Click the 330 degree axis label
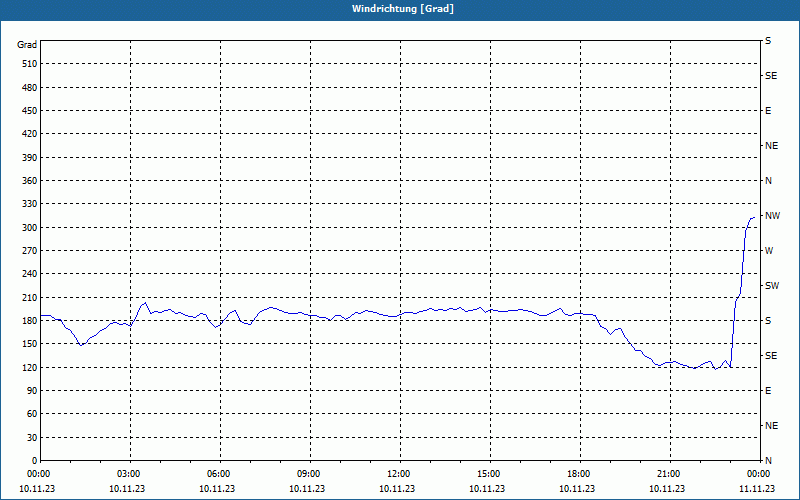The width and height of the screenshot is (800, 500). (30, 204)
